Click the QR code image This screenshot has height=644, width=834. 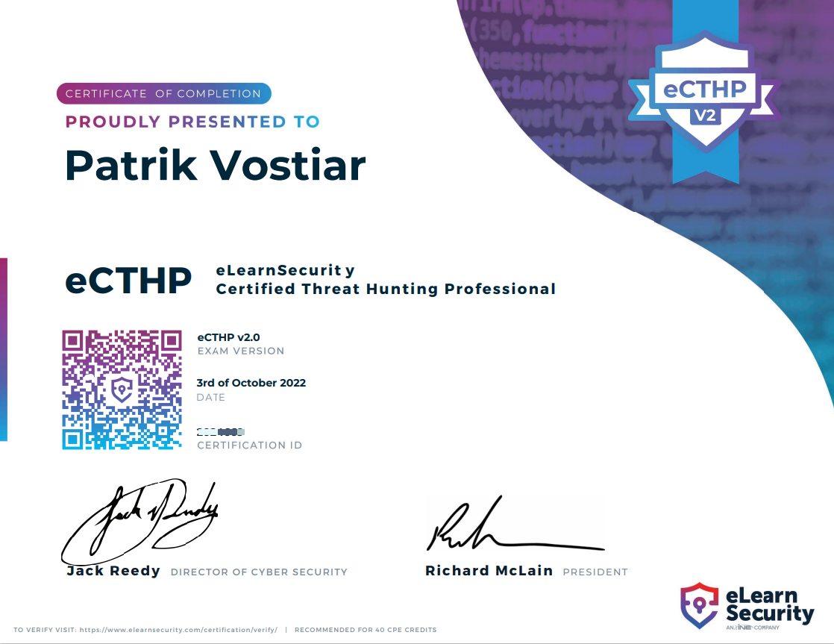click(x=122, y=390)
